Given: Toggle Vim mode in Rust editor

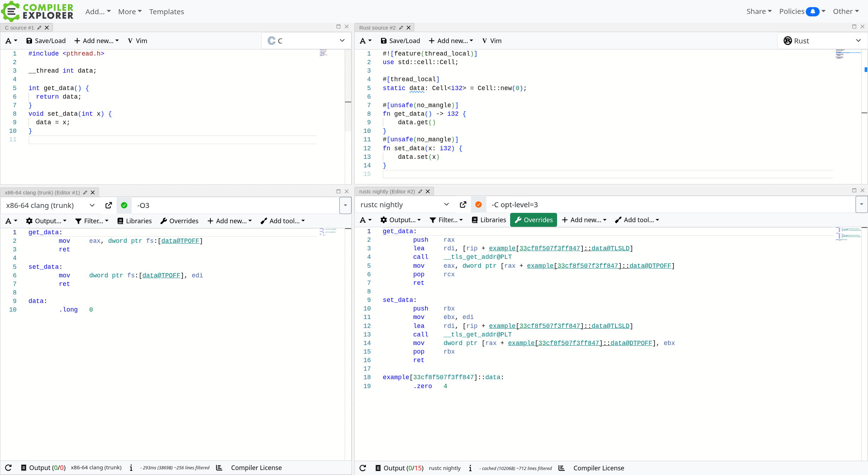Looking at the screenshot, I should [492, 41].
